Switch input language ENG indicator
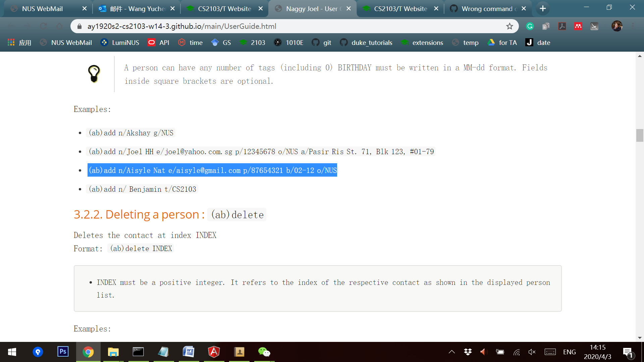This screenshot has width=644, height=362. (569, 352)
